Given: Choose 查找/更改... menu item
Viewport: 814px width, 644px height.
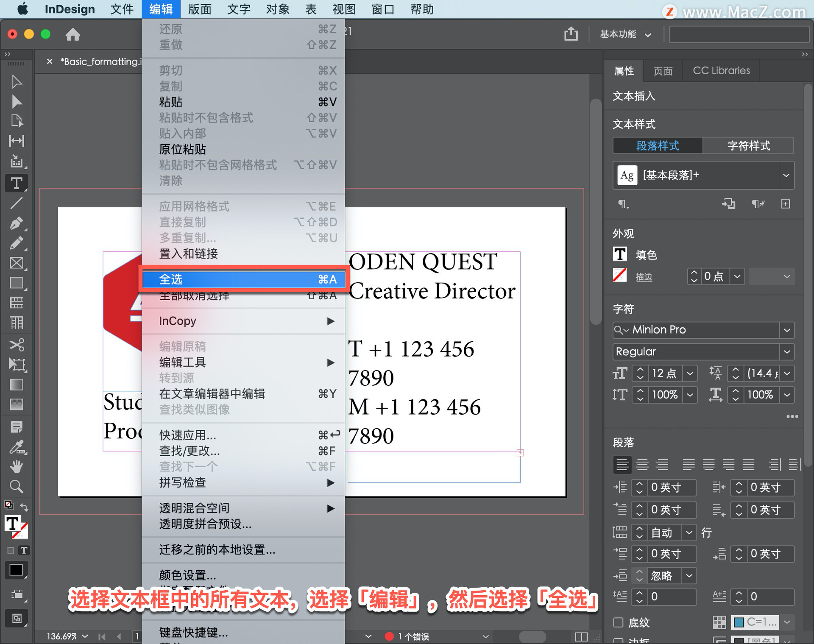Looking at the screenshot, I should tap(243, 451).
